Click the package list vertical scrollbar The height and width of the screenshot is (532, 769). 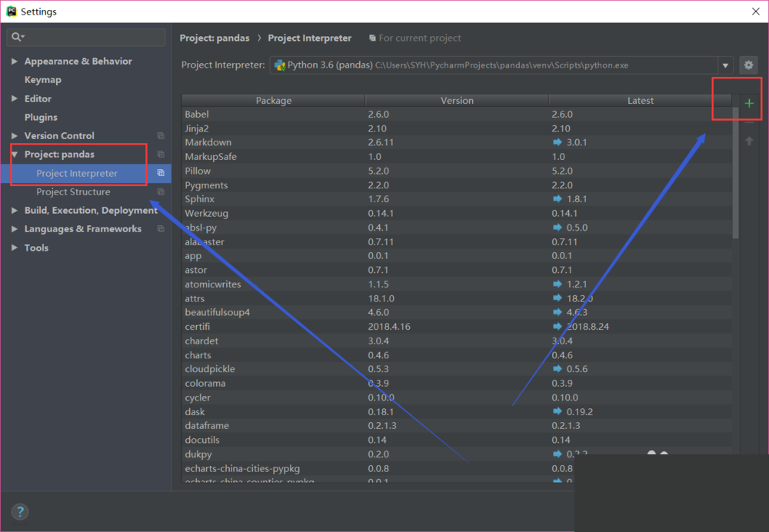tap(735, 171)
